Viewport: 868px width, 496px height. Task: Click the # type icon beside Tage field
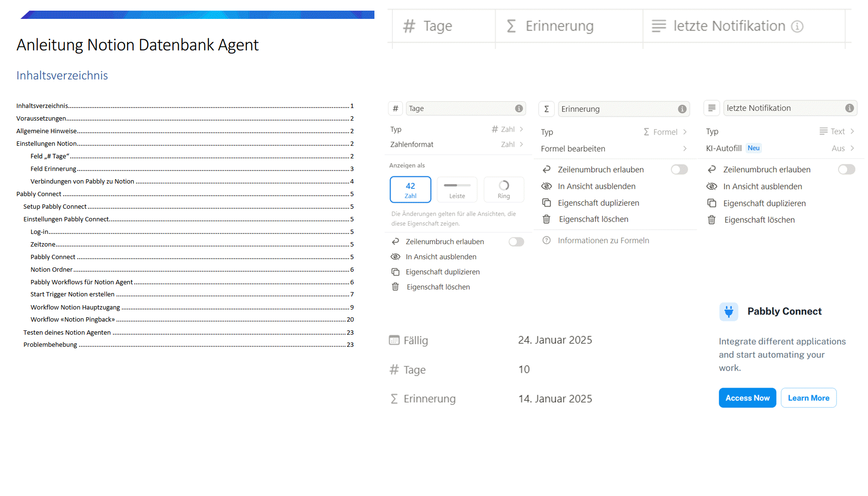coord(395,108)
